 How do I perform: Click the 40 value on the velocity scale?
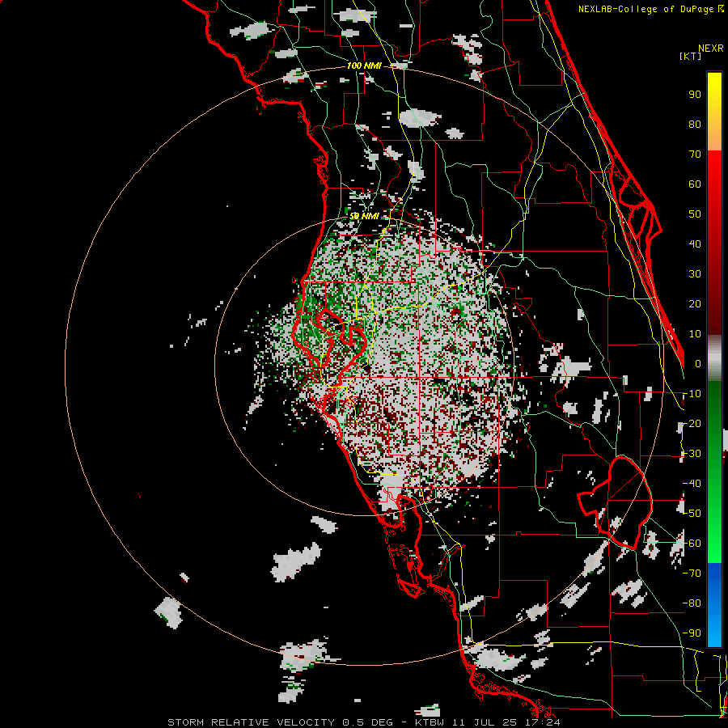coord(695,243)
